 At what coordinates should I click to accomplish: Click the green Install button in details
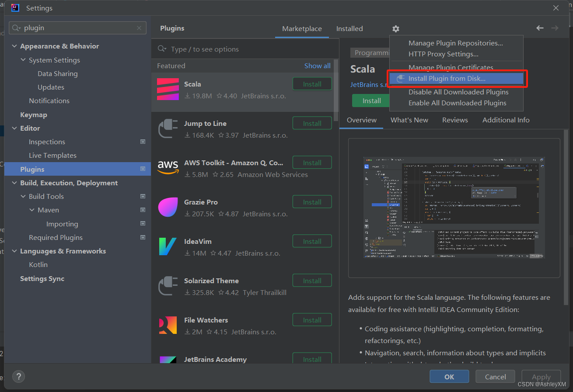[x=371, y=101]
